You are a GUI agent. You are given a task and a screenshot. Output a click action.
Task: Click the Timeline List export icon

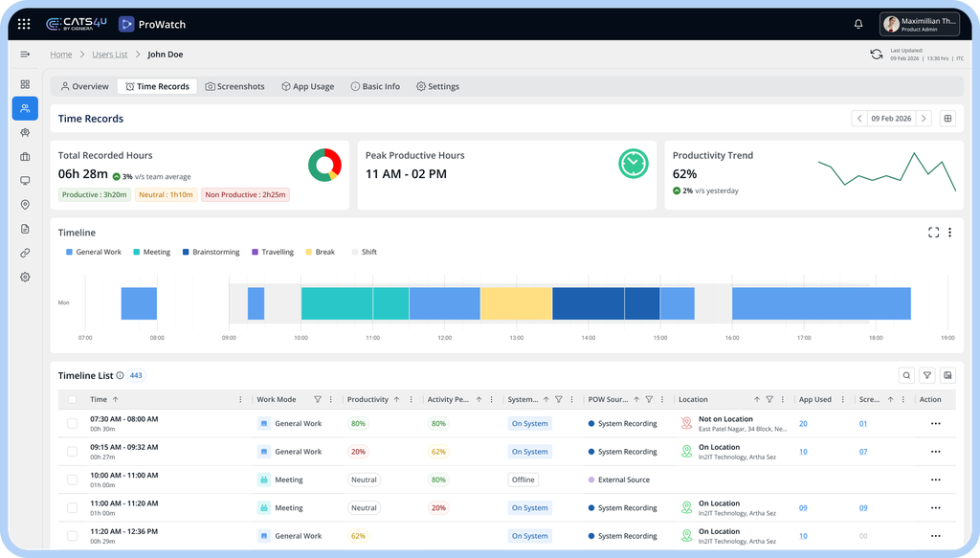click(947, 375)
